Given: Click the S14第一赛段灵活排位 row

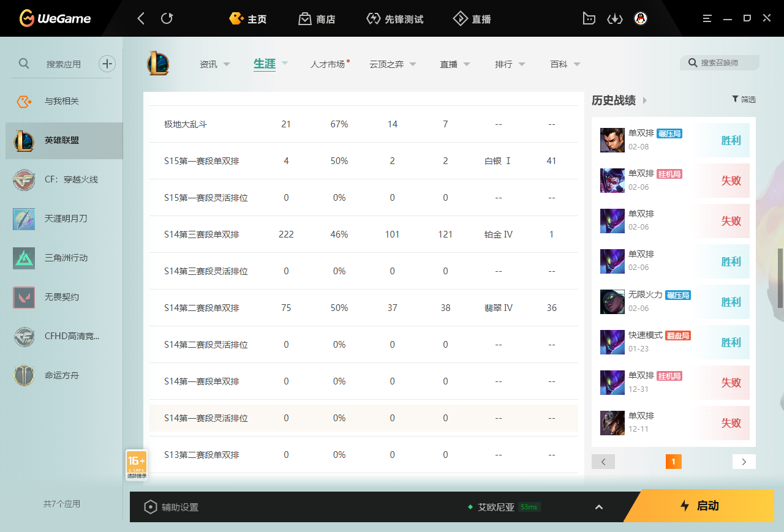Looking at the screenshot, I should coord(364,418).
